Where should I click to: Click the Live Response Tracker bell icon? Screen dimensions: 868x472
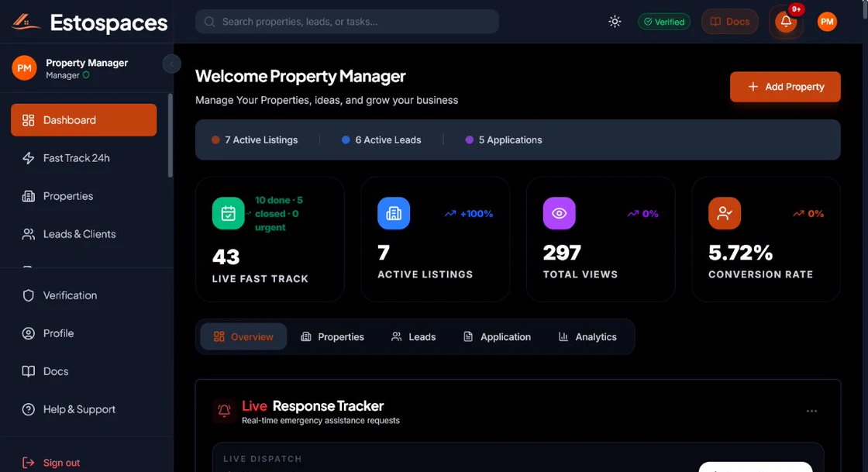coord(224,411)
